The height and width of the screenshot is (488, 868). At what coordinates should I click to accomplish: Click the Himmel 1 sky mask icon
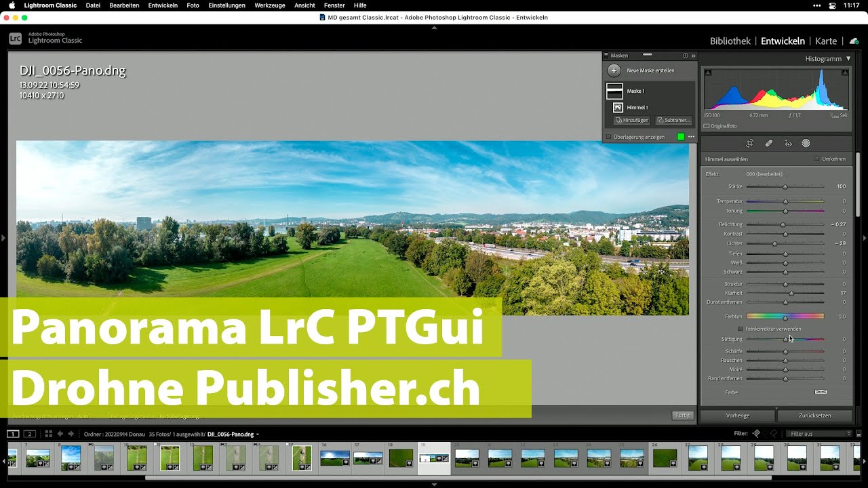click(x=618, y=107)
